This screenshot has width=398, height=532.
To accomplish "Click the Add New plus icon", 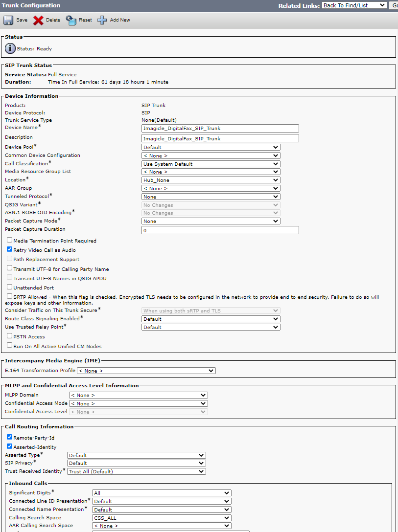I will tap(102, 20).
